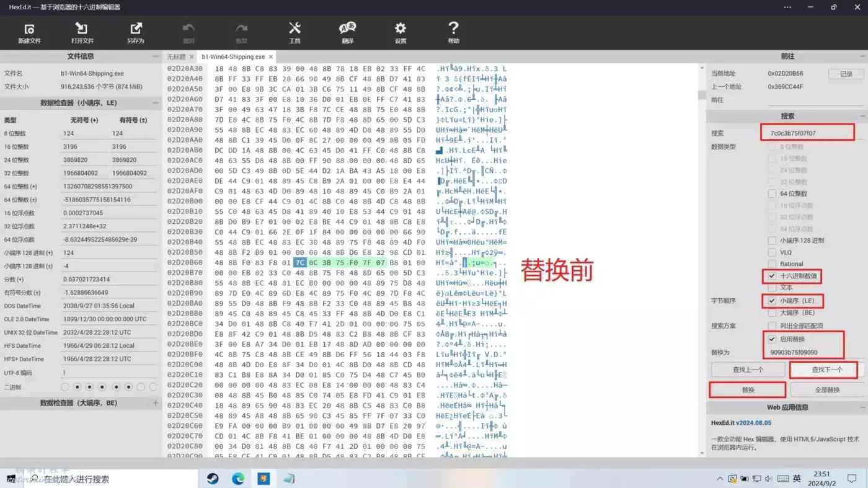
Task: Enable the 大端序 (BE) byte order checkbox
Action: [772, 313]
